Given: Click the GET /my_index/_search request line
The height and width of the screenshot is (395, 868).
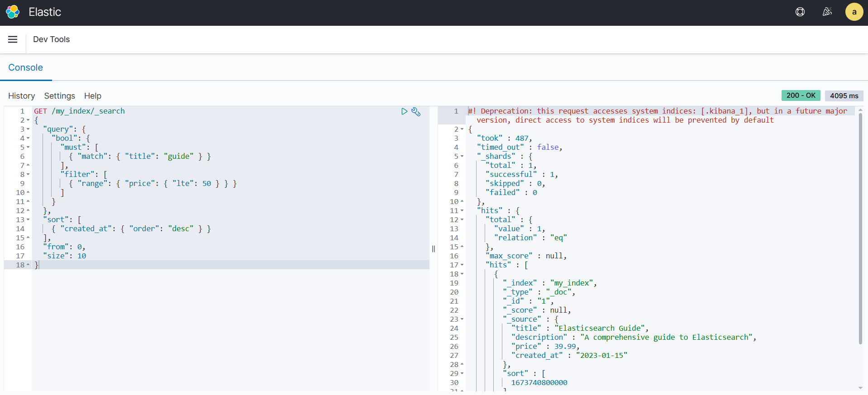Looking at the screenshot, I should pos(80,111).
